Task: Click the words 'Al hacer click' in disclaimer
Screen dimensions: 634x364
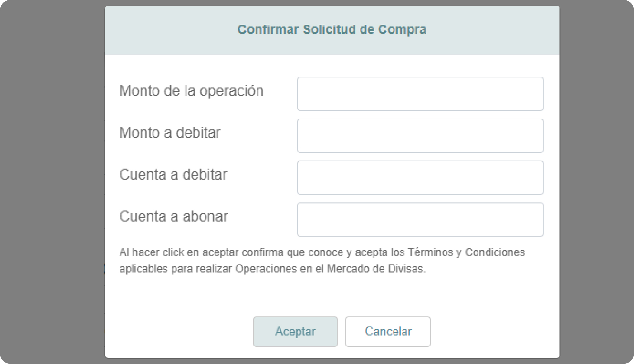Action: click(151, 252)
